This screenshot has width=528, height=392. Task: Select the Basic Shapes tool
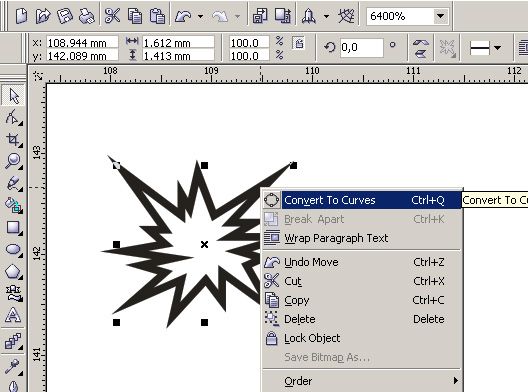pos(13,293)
